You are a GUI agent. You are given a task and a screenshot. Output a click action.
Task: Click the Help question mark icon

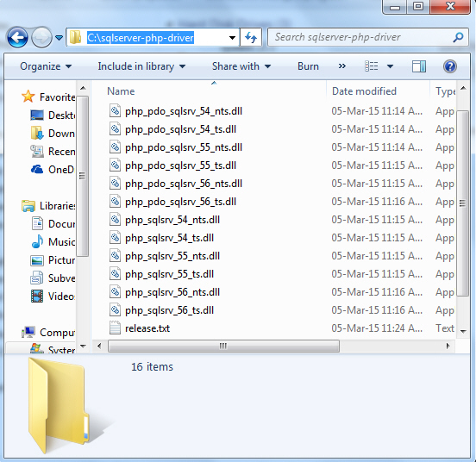[x=450, y=66]
